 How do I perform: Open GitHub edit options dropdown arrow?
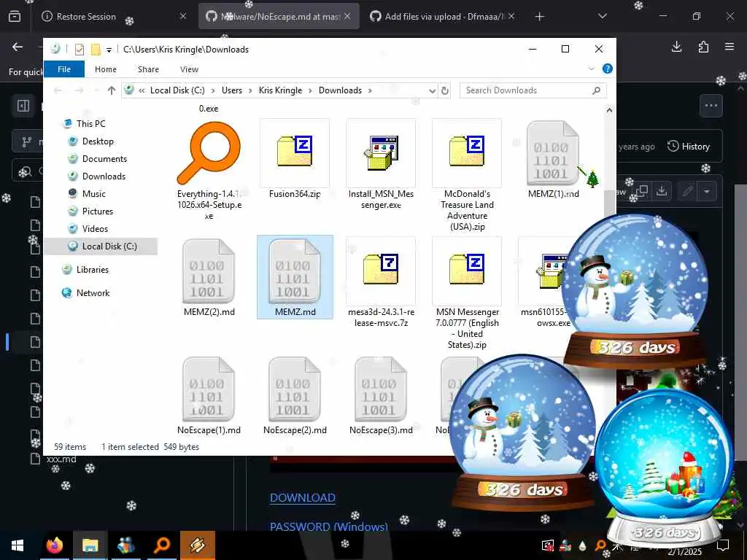pyautogui.click(x=707, y=192)
